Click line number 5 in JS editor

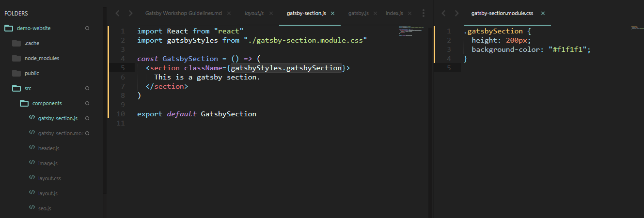point(123,68)
